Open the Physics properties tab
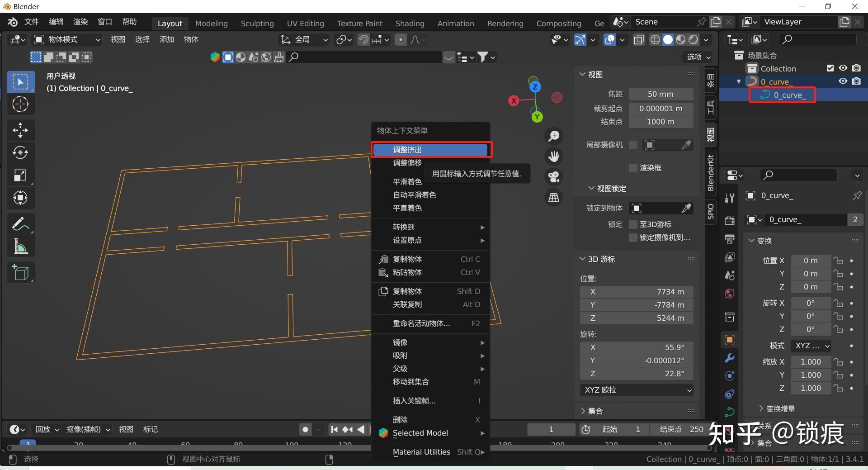868x470 pixels. coord(729,394)
